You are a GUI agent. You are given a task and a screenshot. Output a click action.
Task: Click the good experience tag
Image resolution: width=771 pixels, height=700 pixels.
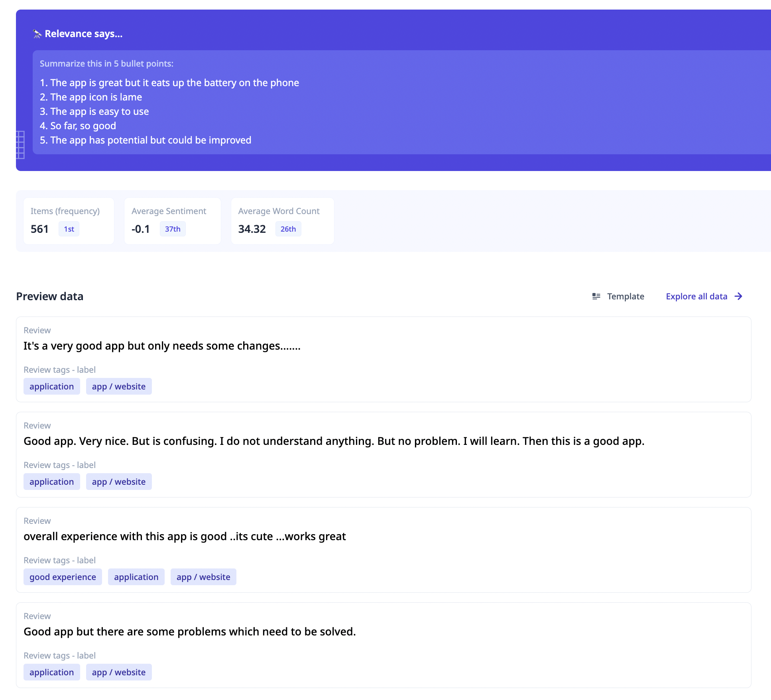point(63,577)
